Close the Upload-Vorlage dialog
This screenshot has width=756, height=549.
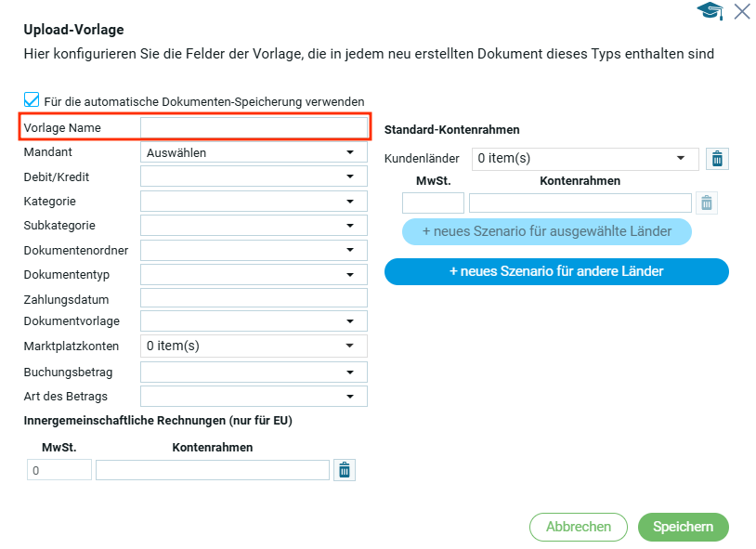pos(742,11)
